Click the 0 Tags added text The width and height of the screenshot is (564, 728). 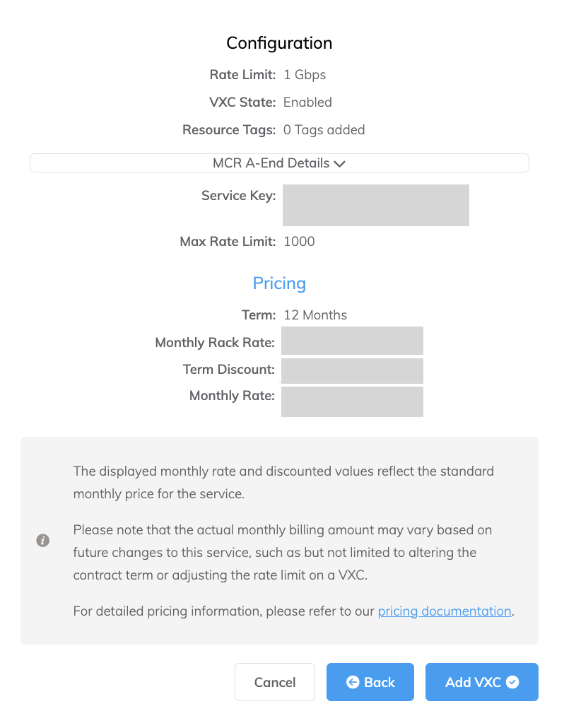(324, 130)
